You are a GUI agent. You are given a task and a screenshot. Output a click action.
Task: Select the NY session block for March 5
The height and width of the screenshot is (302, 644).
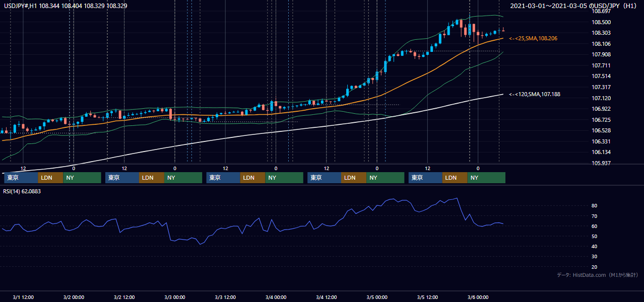pos(486,178)
